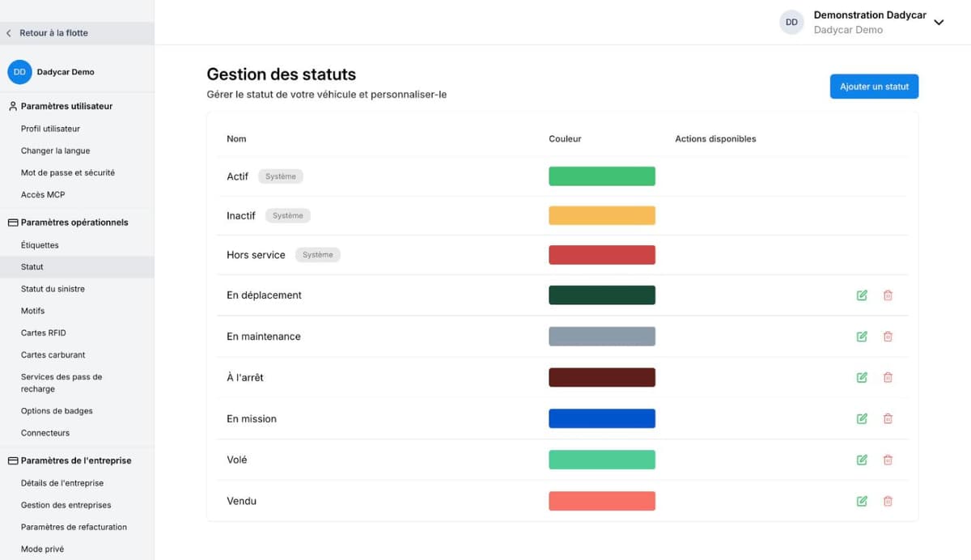Image resolution: width=971 pixels, height=560 pixels.
Task: Click the red Hors service color swatch
Action: (602, 255)
